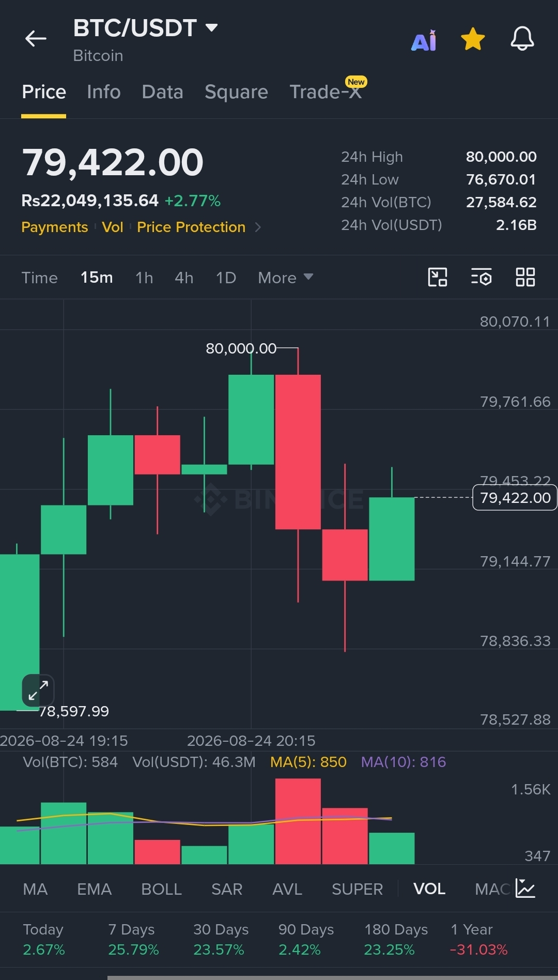Tap the 24h Low value 76,670.01

pos(501,179)
